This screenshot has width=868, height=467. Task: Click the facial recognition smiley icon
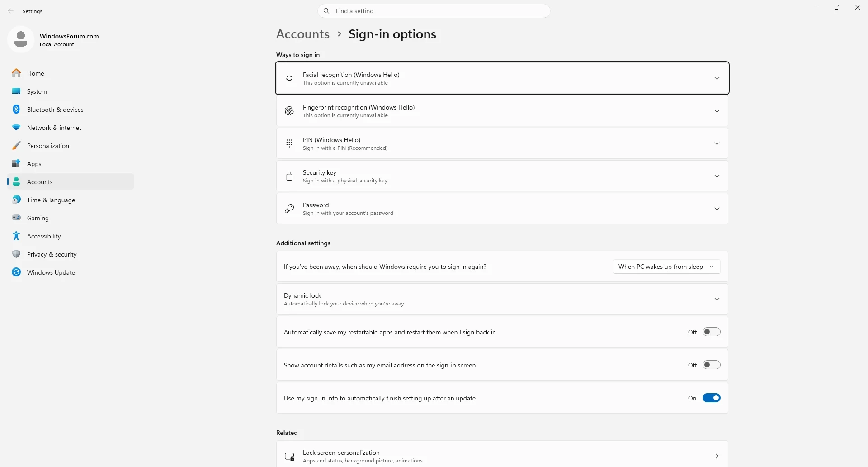(289, 78)
